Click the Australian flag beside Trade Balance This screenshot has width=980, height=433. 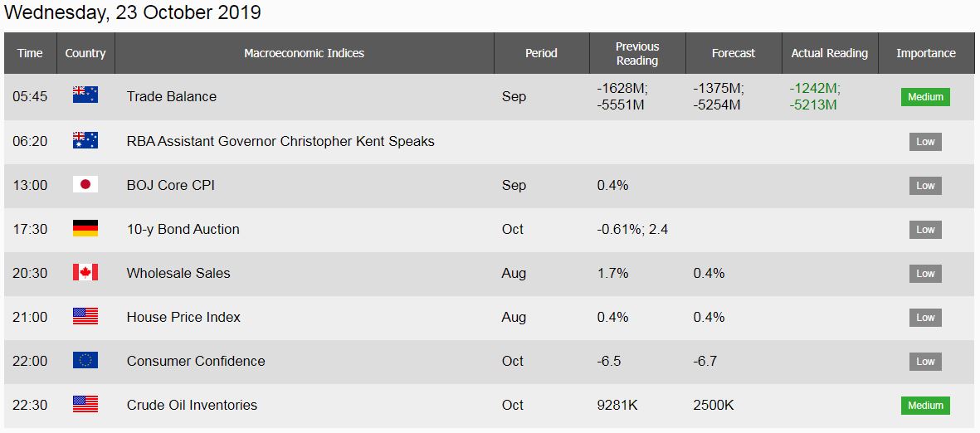pyautogui.click(x=85, y=95)
